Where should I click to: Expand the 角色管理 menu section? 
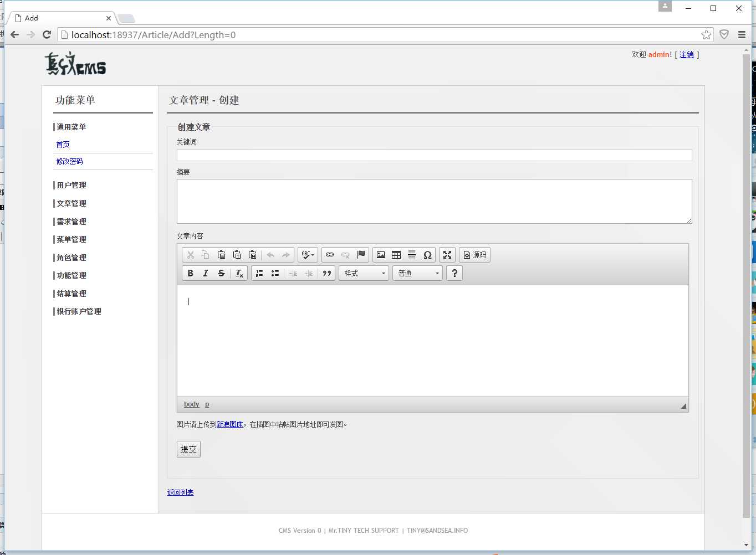(71, 258)
